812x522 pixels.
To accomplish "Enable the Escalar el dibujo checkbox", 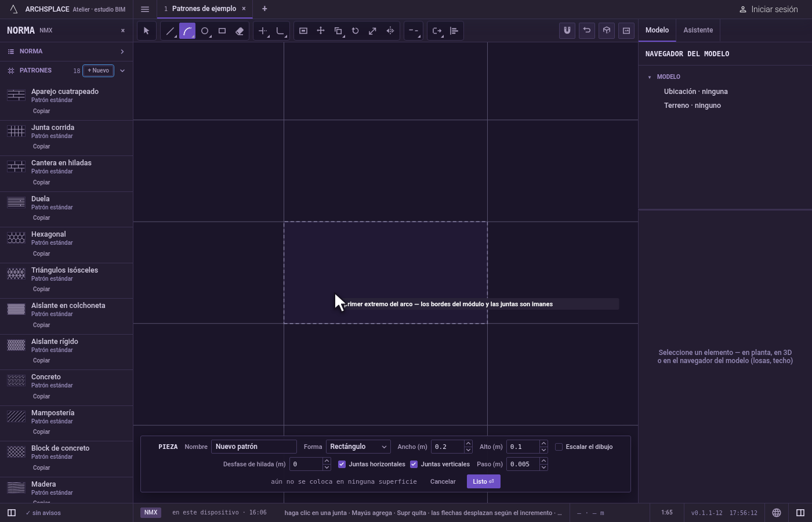I will coord(559,447).
